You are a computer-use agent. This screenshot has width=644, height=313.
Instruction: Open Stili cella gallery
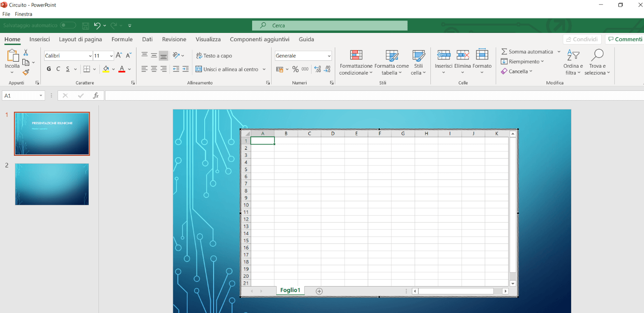click(x=418, y=63)
